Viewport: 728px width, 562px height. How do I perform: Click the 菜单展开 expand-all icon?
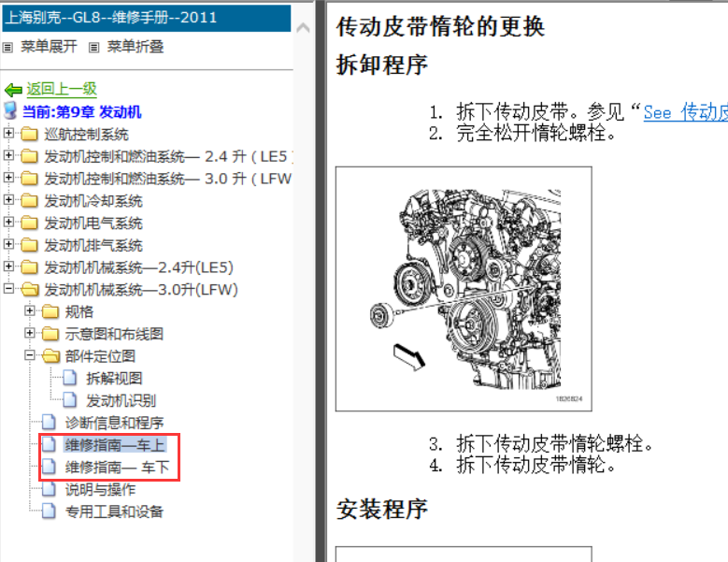(x=7, y=48)
